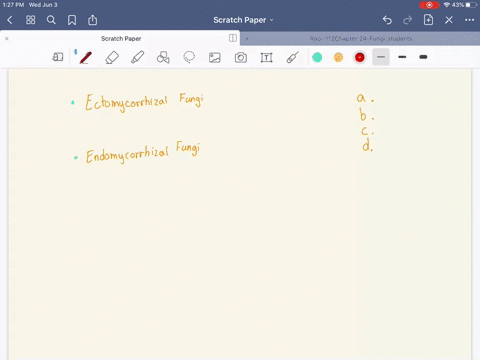Toggle the zoom window tool

coord(58,57)
